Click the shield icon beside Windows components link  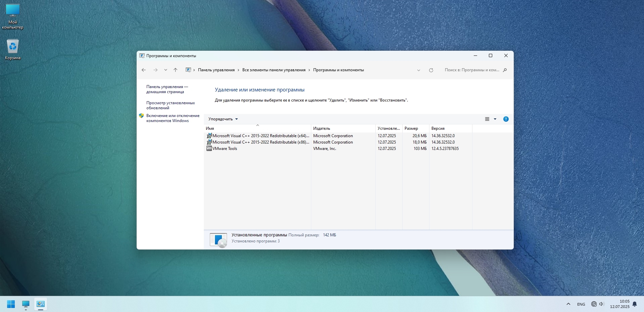tap(141, 116)
